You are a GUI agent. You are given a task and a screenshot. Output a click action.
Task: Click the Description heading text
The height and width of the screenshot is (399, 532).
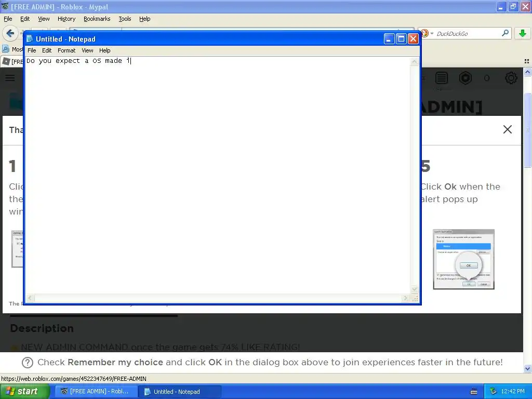point(42,328)
